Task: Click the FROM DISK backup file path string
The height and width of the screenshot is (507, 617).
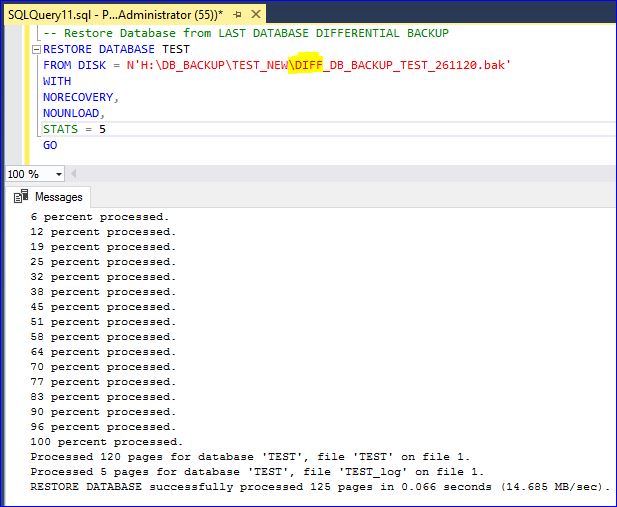Action: pos(318,65)
